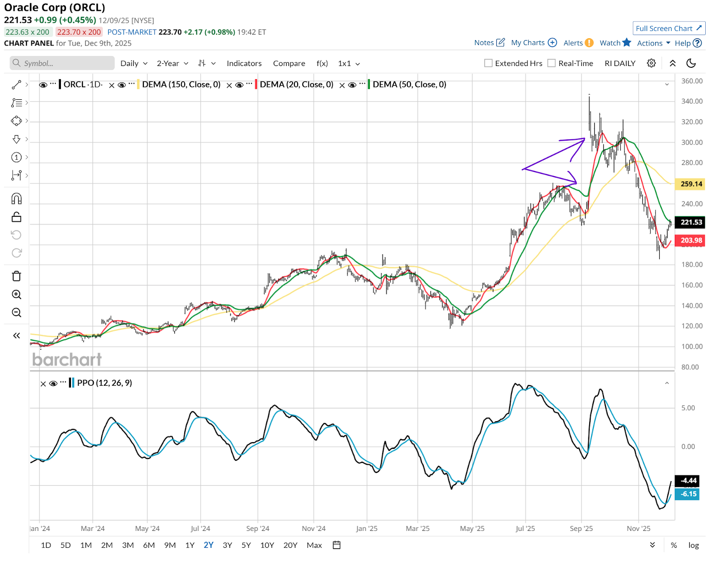The width and height of the screenshot is (728, 571).
Task: Expand the Actions dropdown menu
Action: click(x=653, y=43)
